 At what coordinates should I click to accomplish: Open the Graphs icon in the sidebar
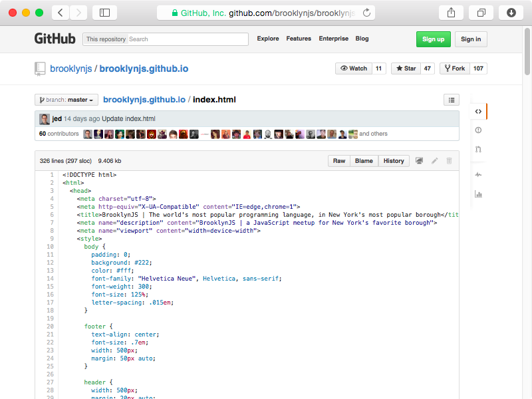tap(478, 194)
